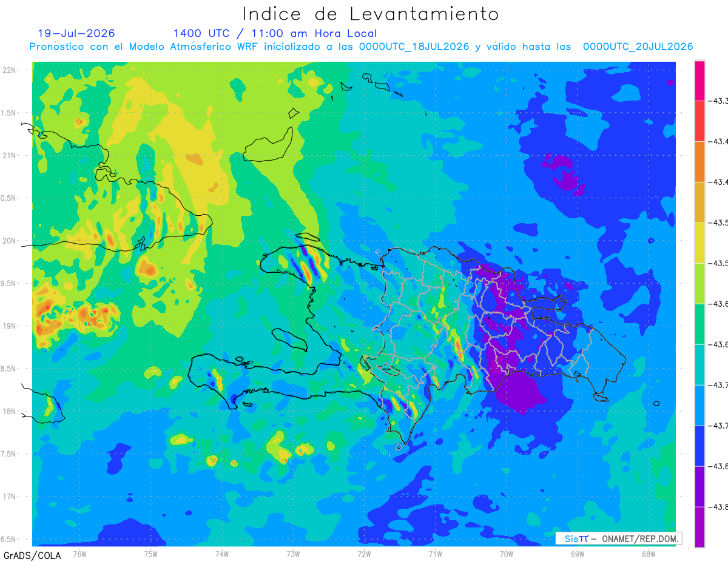The image size is (728, 562).
Task: Click the bottom violet color bar segment
Action: [699, 527]
